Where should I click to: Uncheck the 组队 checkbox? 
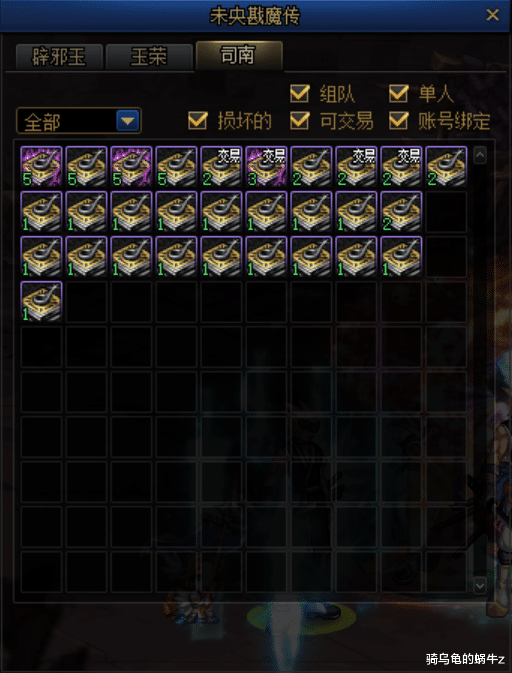click(300, 94)
